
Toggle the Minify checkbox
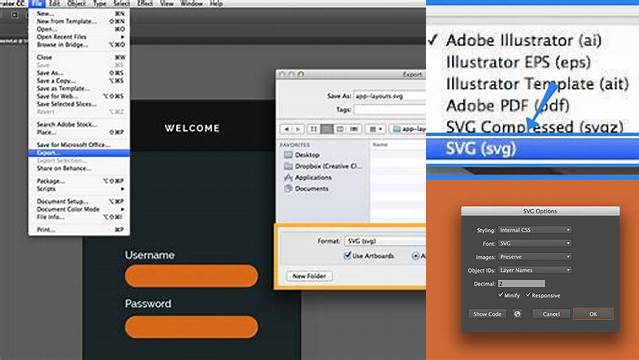coord(500,295)
